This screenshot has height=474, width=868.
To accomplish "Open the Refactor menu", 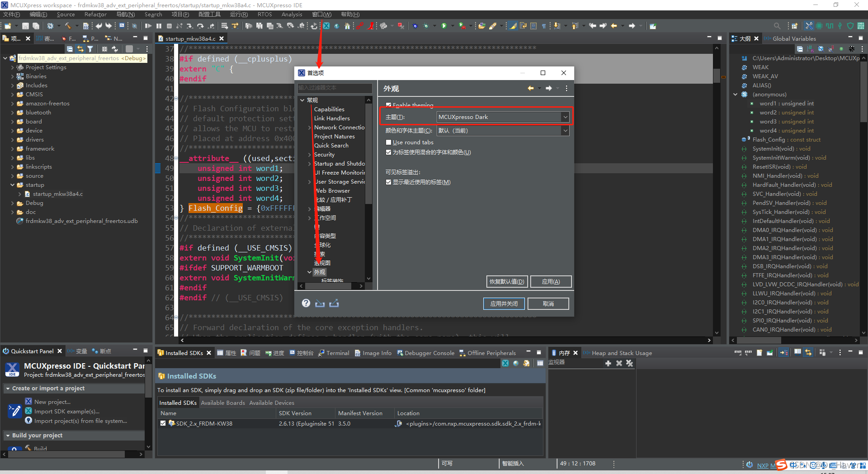I will [95, 14].
